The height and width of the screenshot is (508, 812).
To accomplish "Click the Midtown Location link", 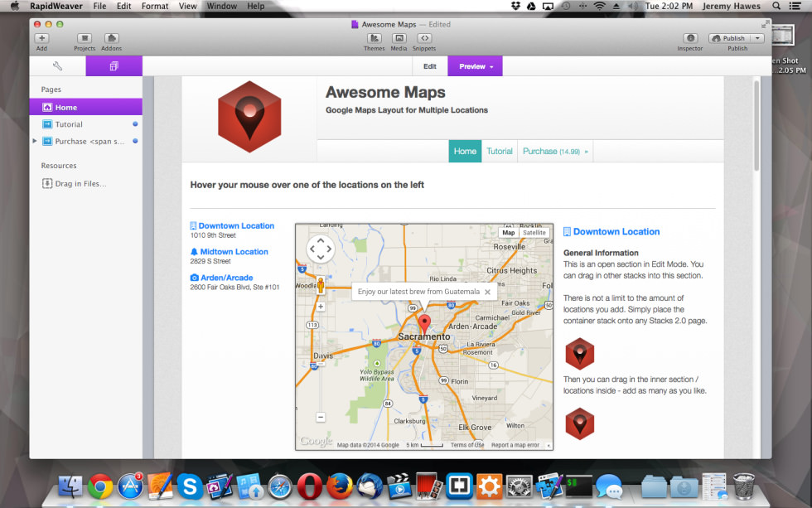I will [234, 252].
